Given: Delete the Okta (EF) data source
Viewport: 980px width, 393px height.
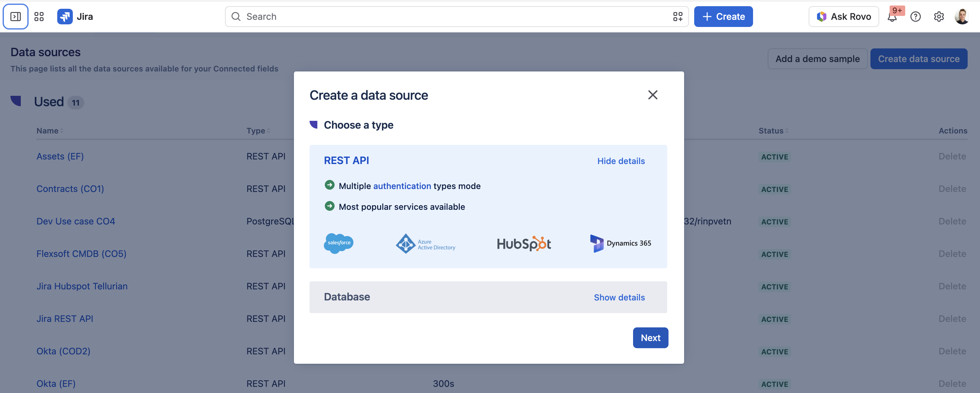Looking at the screenshot, I should pyautogui.click(x=952, y=384).
